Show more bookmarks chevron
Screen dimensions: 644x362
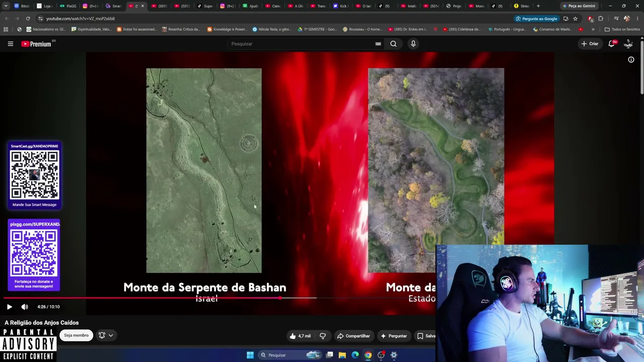click(x=593, y=29)
